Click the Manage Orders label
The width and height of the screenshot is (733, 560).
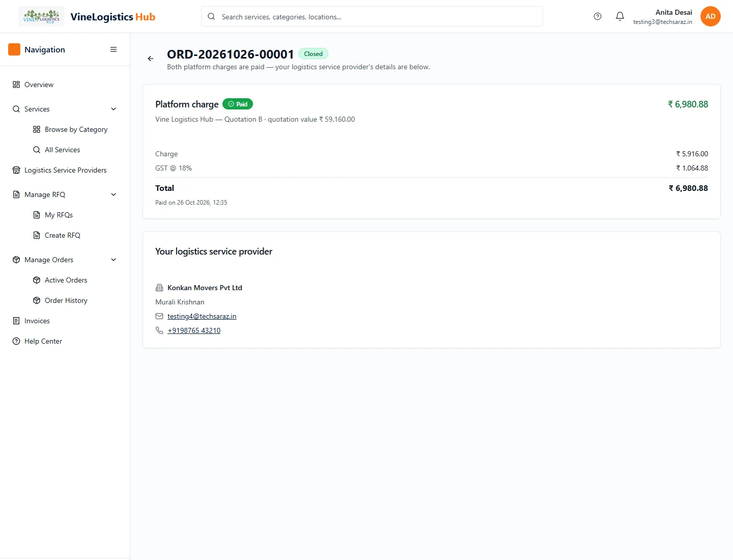(49, 260)
